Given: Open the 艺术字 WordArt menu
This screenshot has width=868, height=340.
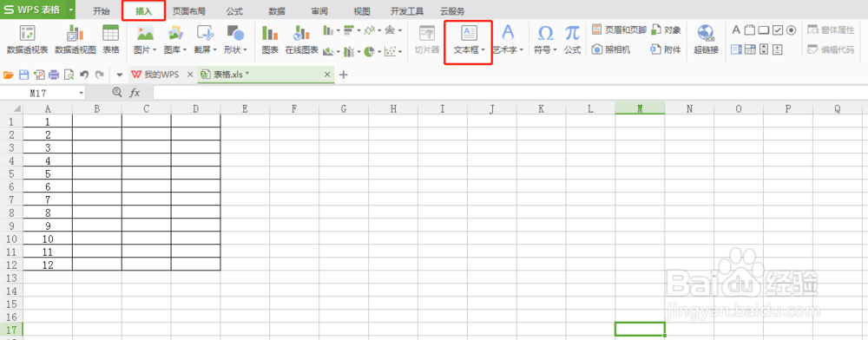Looking at the screenshot, I should pos(508,39).
